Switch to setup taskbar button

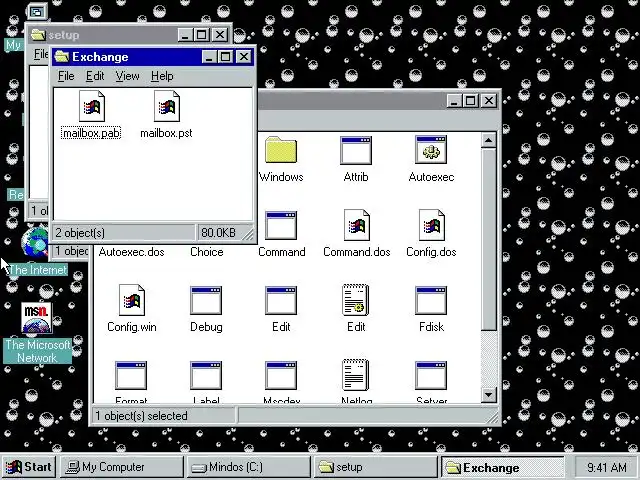(x=375, y=467)
